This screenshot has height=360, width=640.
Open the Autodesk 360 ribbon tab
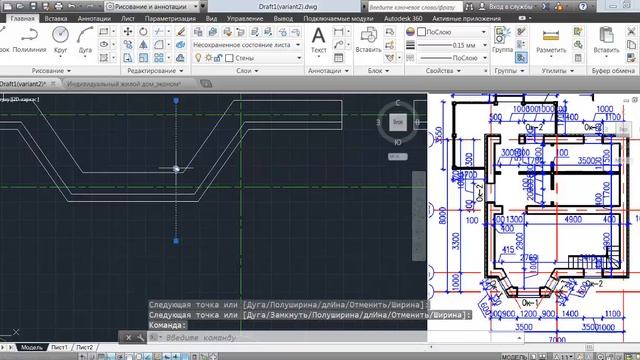click(x=403, y=18)
